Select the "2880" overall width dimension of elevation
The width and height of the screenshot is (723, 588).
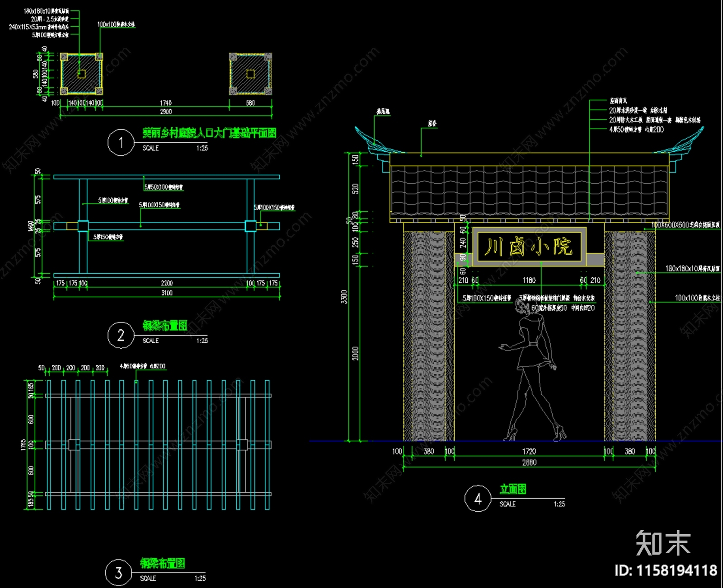pos(529,462)
